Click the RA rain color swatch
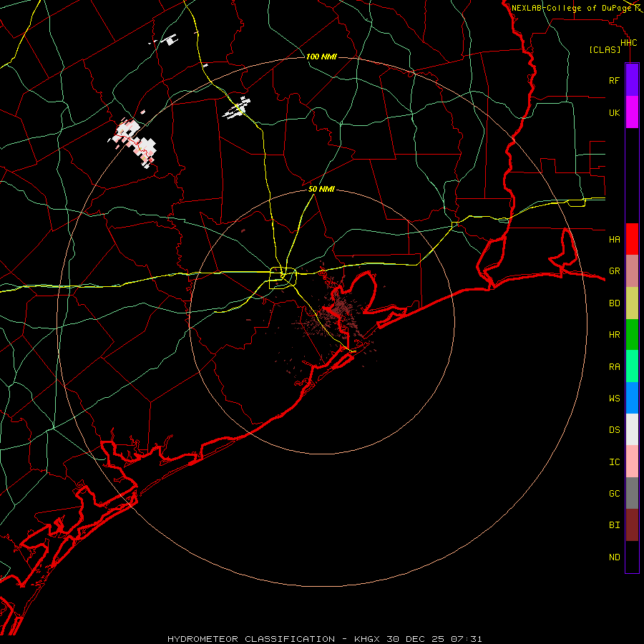 tap(632, 366)
